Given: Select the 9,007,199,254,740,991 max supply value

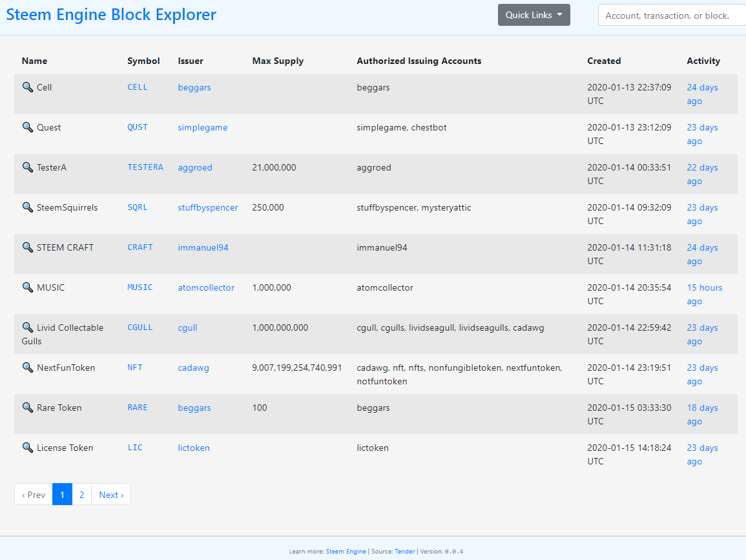Looking at the screenshot, I should pyautogui.click(x=297, y=368).
